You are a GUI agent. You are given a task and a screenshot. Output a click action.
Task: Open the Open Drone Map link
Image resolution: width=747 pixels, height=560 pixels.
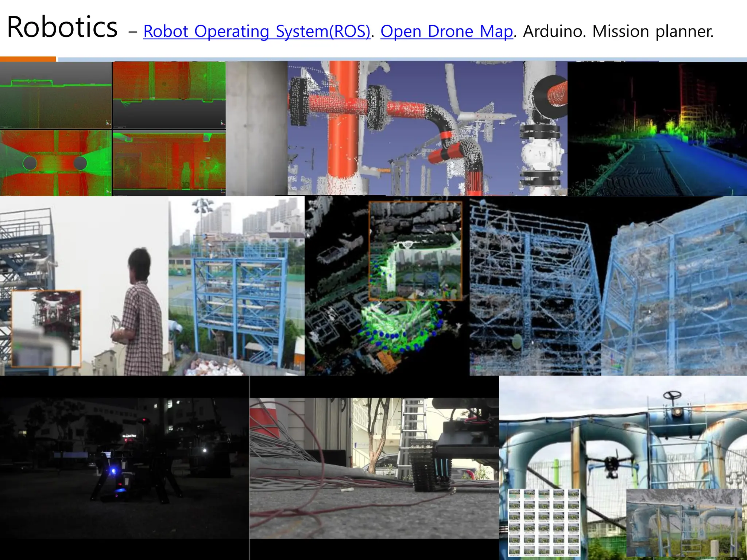pos(446,31)
